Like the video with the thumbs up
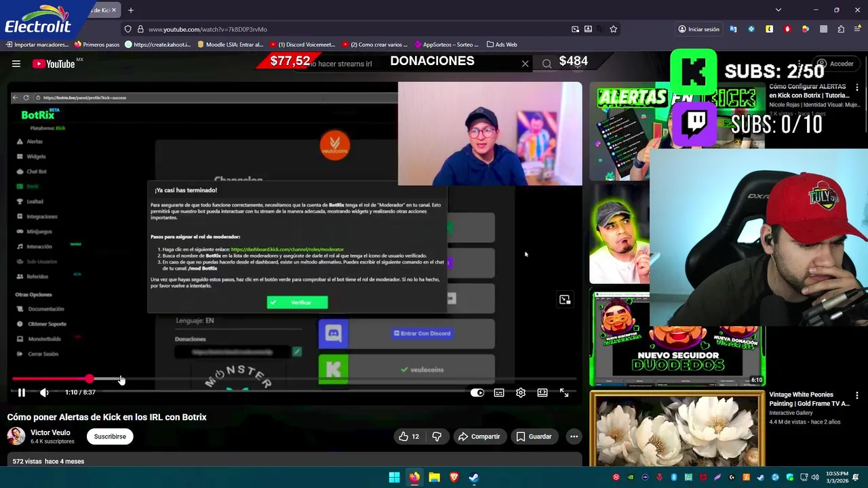Screen dimensions: 868x488 click(409, 436)
